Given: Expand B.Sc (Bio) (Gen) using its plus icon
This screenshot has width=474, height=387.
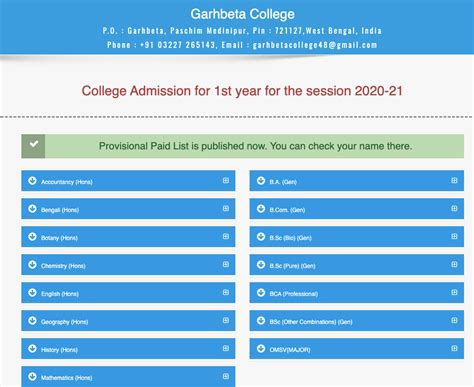Looking at the screenshot, I should pyautogui.click(x=454, y=236).
